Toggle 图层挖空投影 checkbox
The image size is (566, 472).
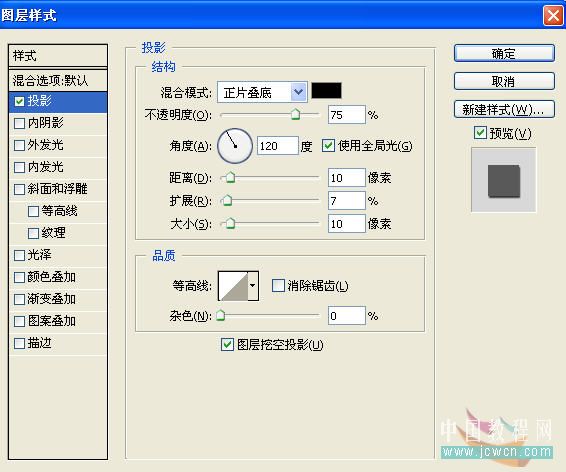point(227,345)
